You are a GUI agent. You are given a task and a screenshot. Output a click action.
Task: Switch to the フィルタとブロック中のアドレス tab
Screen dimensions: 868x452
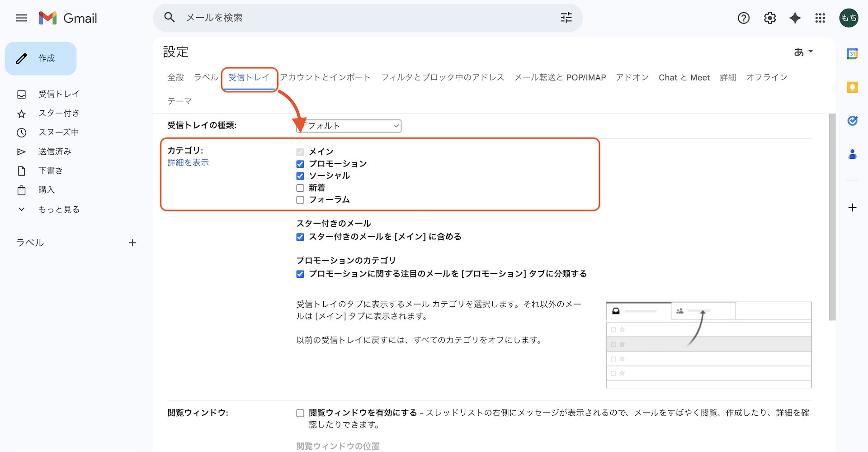[442, 77]
